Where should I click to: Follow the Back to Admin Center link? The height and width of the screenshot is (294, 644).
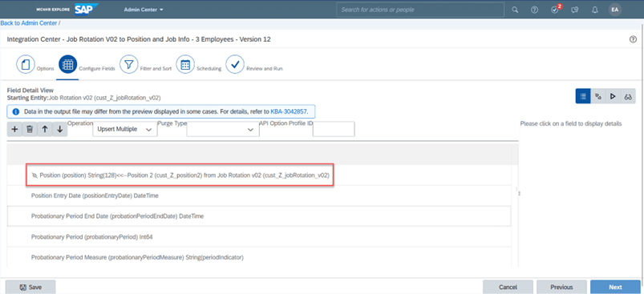(29, 23)
